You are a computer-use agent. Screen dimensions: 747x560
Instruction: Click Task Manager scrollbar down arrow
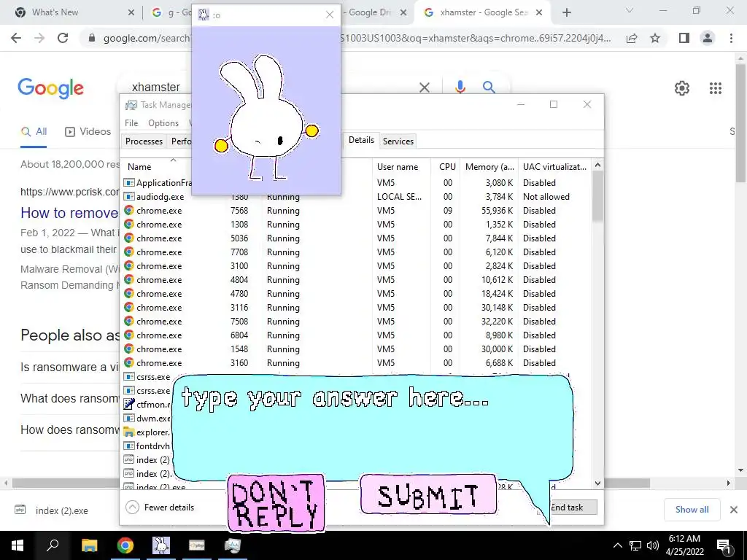[x=597, y=483]
